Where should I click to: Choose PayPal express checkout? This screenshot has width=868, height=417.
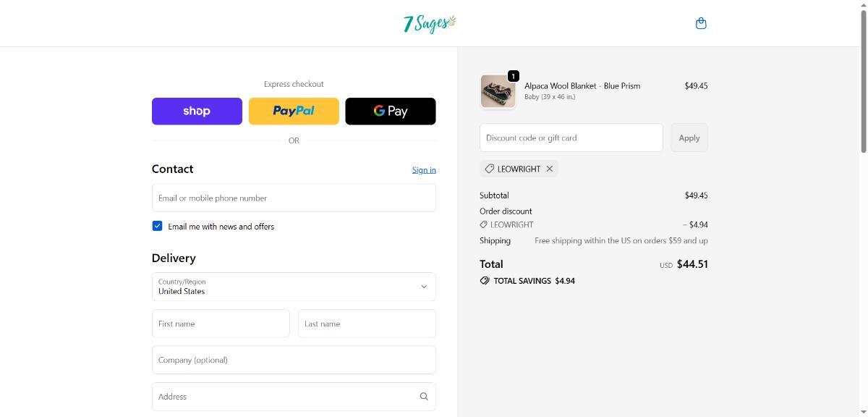(x=294, y=111)
